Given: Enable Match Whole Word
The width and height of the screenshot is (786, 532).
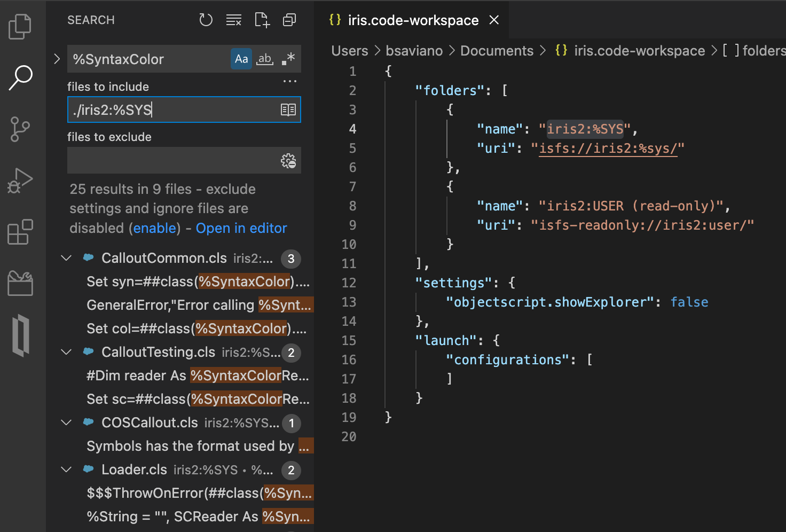Looking at the screenshot, I should pyautogui.click(x=264, y=59).
